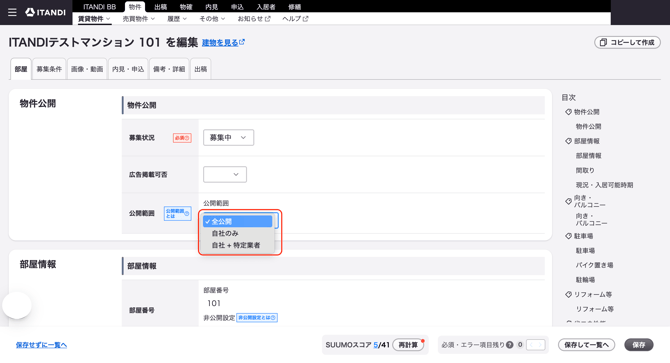
Task: Open the 内見 top menu item
Action: [212, 6]
